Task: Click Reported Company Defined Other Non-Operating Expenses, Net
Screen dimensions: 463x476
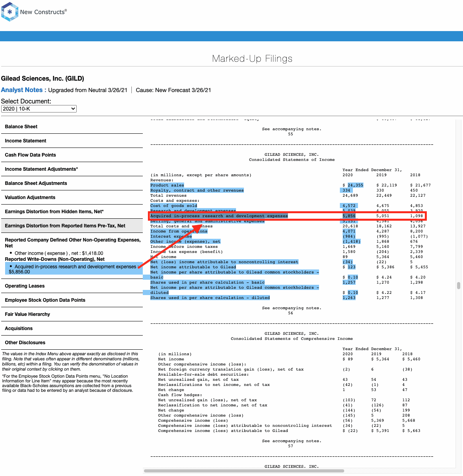Action: click(x=73, y=243)
